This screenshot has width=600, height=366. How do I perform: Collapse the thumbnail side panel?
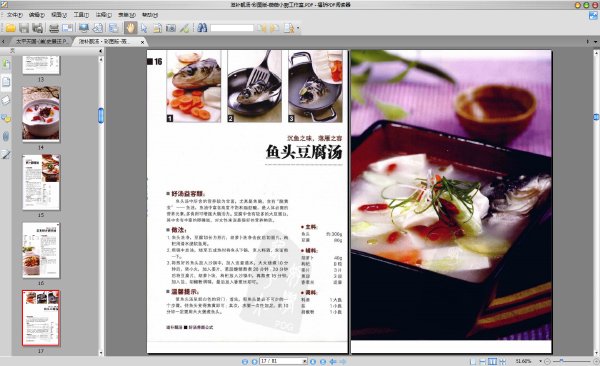point(101,51)
